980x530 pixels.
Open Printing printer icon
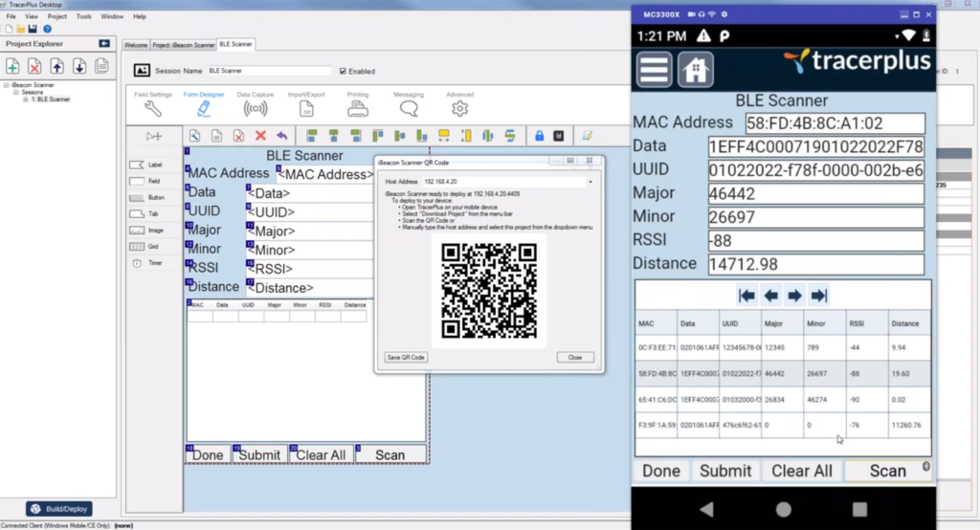click(x=358, y=109)
